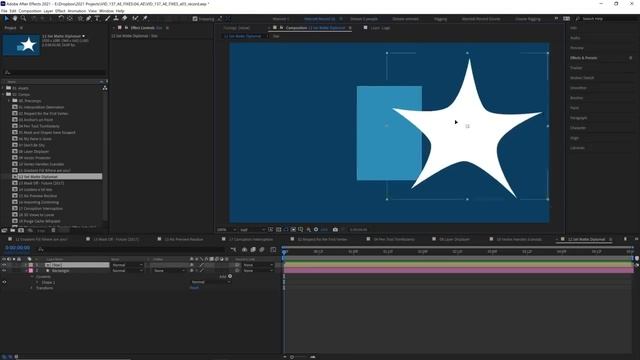Select the Eraser tool
Viewport: 640px width, 360px height.
tap(125, 19)
